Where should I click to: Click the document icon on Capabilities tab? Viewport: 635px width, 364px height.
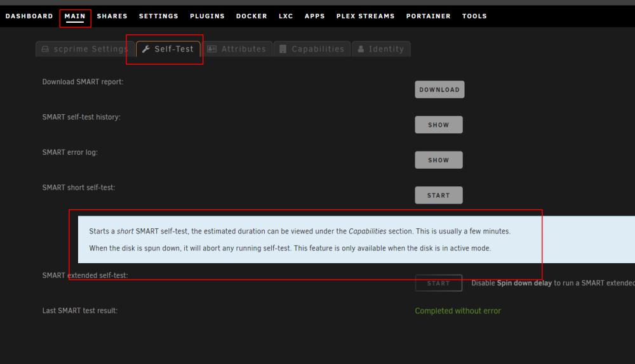283,49
